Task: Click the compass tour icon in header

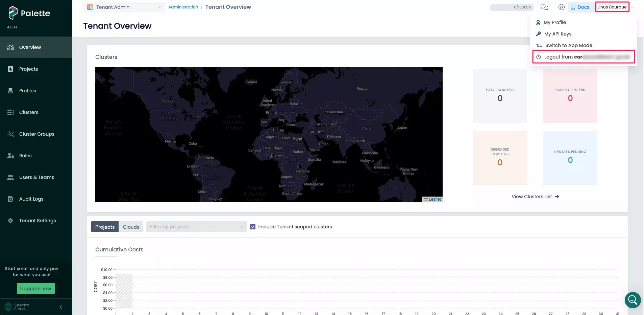Action: point(561,7)
